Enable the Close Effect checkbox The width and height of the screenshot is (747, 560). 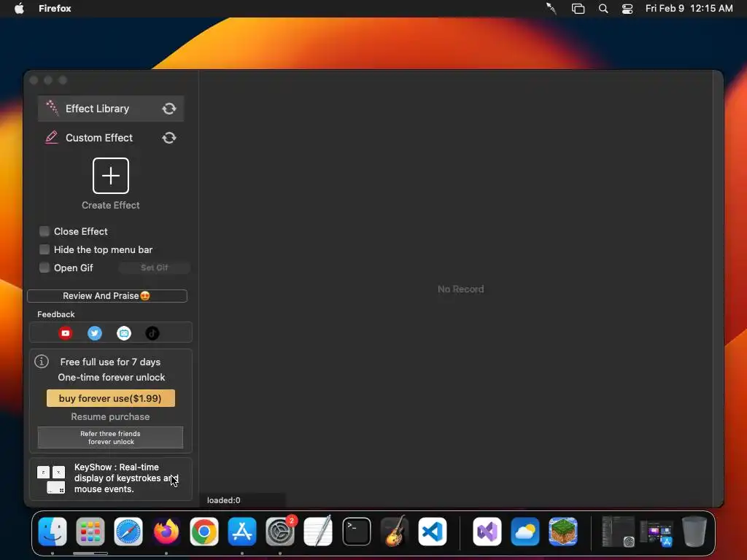click(x=44, y=231)
